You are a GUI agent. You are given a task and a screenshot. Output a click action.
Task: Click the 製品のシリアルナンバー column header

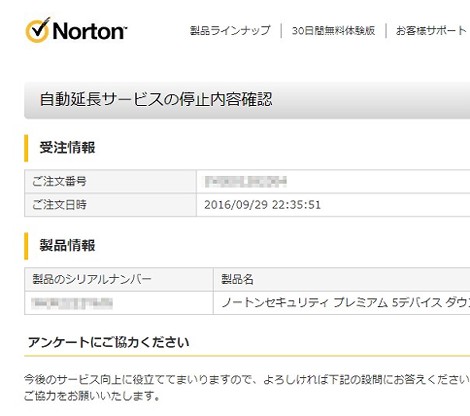119,279
